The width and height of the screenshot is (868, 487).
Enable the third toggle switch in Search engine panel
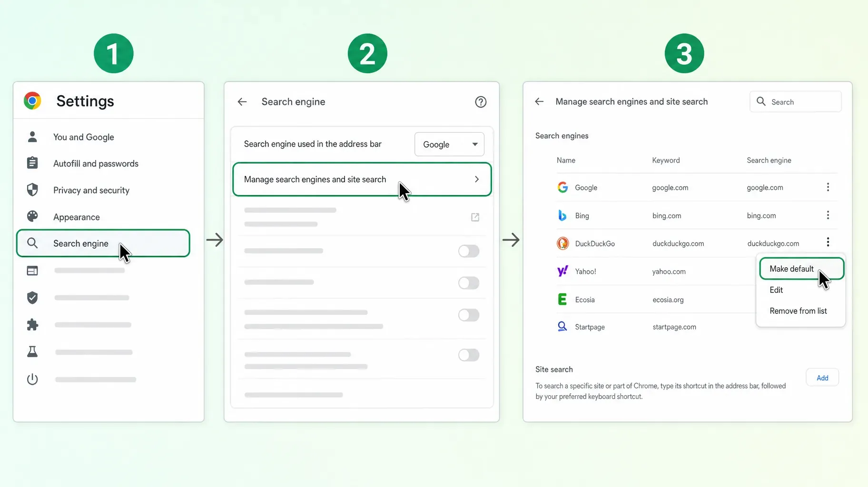coord(469,315)
